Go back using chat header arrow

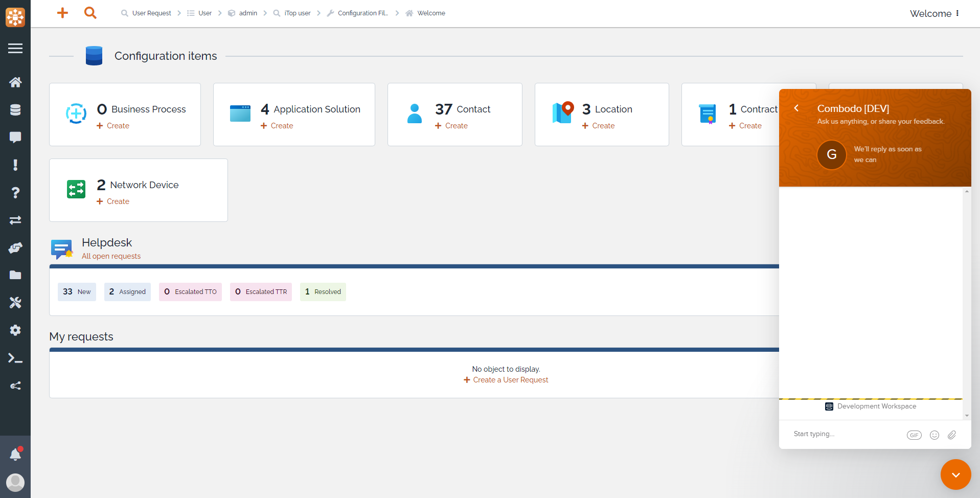796,108
